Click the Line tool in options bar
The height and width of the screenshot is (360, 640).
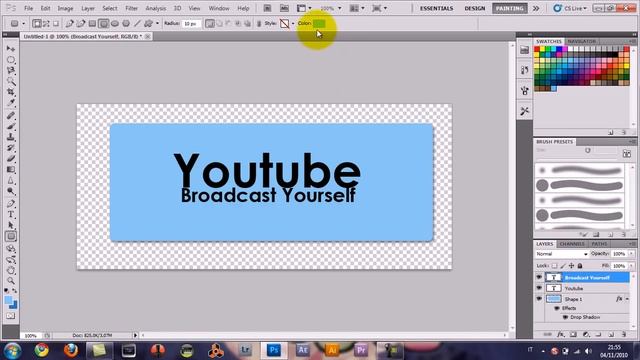pyautogui.click(x=137, y=24)
